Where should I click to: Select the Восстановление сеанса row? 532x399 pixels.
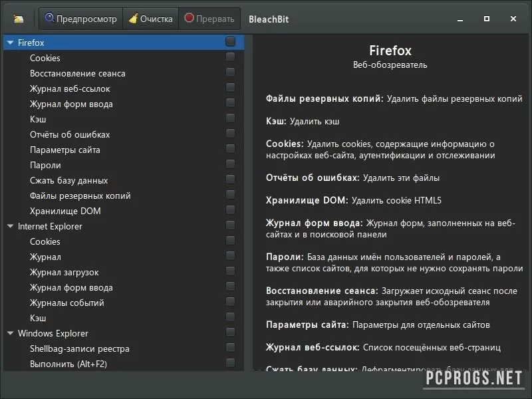[124, 73]
